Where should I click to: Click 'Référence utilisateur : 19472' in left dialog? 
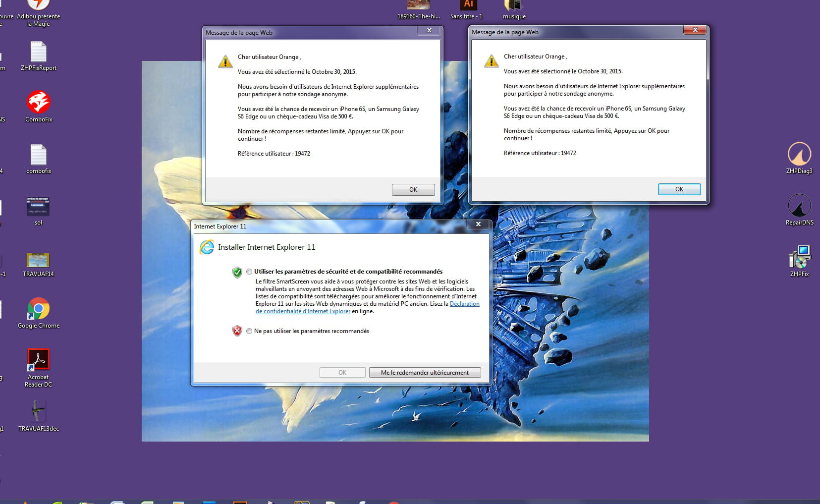coord(274,154)
